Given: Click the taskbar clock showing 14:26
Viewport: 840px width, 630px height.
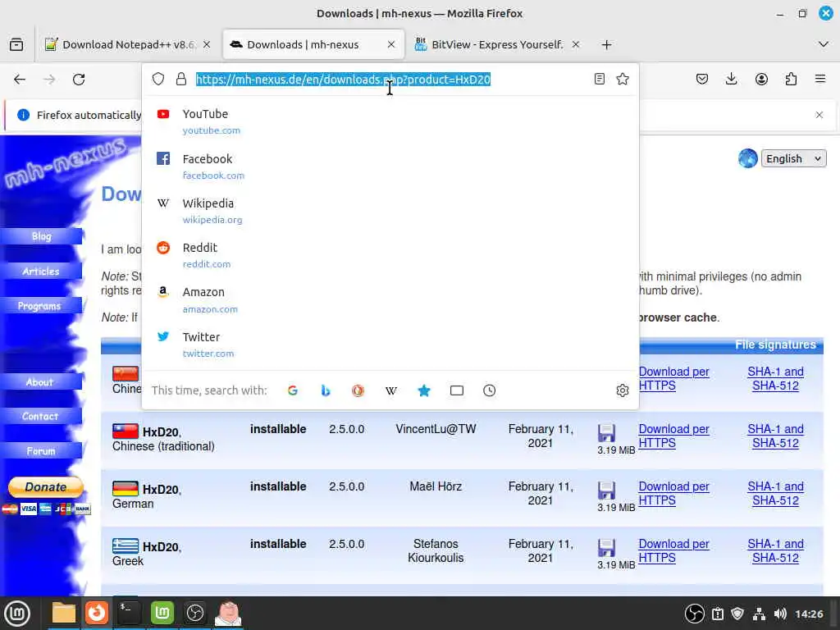Looking at the screenshot, I should click(x=809, y=614).
